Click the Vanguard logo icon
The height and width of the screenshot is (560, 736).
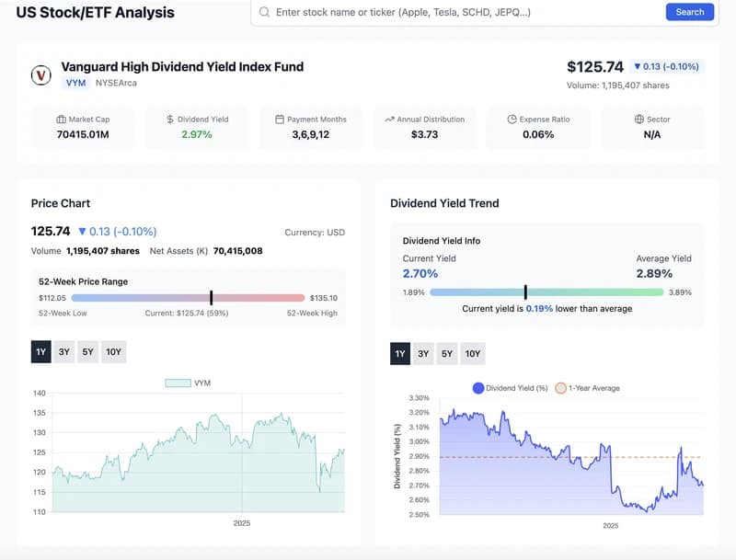tap(41, 75)
